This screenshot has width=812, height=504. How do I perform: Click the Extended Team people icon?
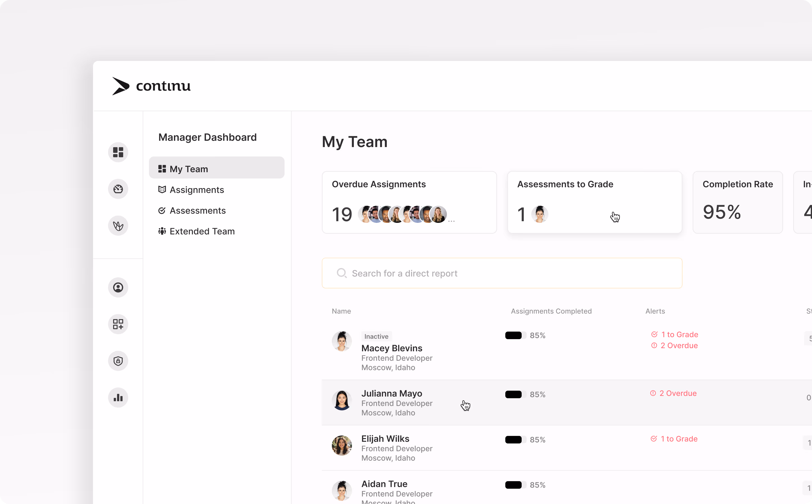[162, 231]
